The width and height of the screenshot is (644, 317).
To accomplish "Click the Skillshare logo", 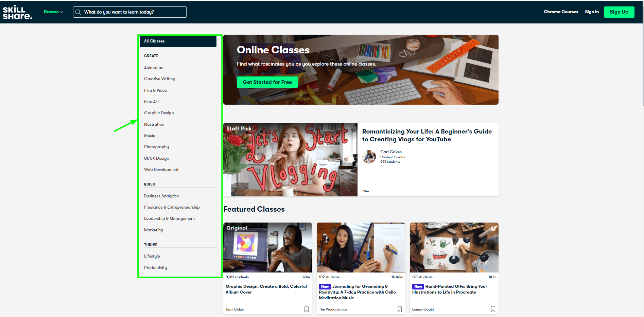I will pos(17,12).
